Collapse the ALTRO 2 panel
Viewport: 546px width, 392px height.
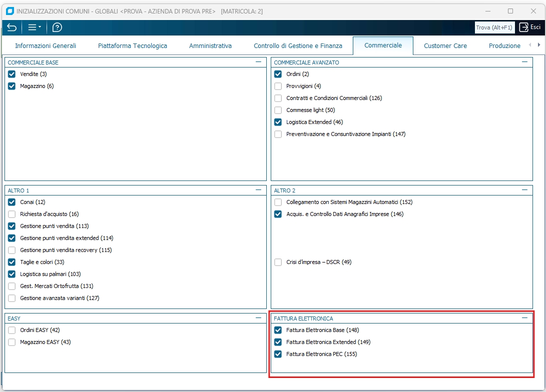(x=525, y=190)
